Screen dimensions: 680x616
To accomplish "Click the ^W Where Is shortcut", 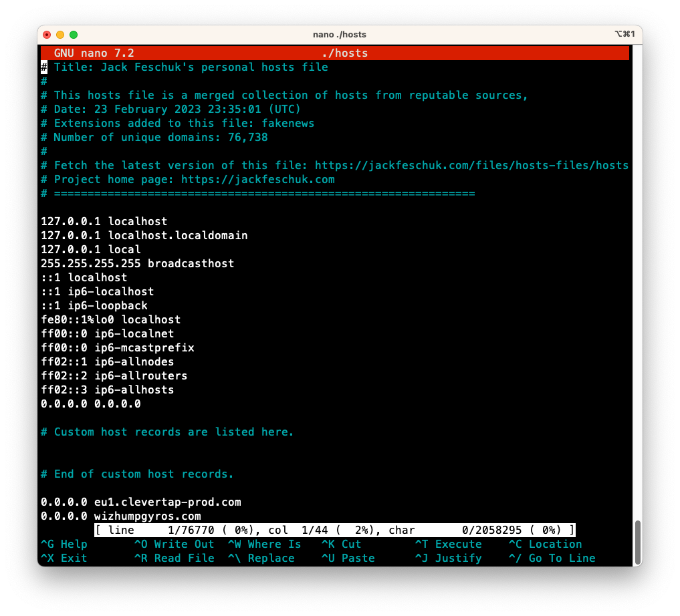I will pyautogui.click(x=264, y=544).
